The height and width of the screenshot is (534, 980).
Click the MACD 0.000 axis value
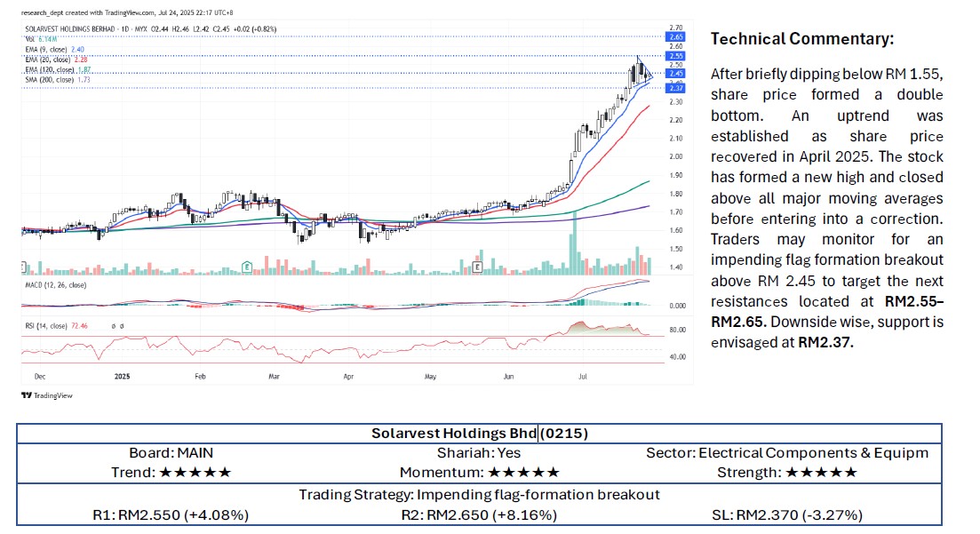678,306
